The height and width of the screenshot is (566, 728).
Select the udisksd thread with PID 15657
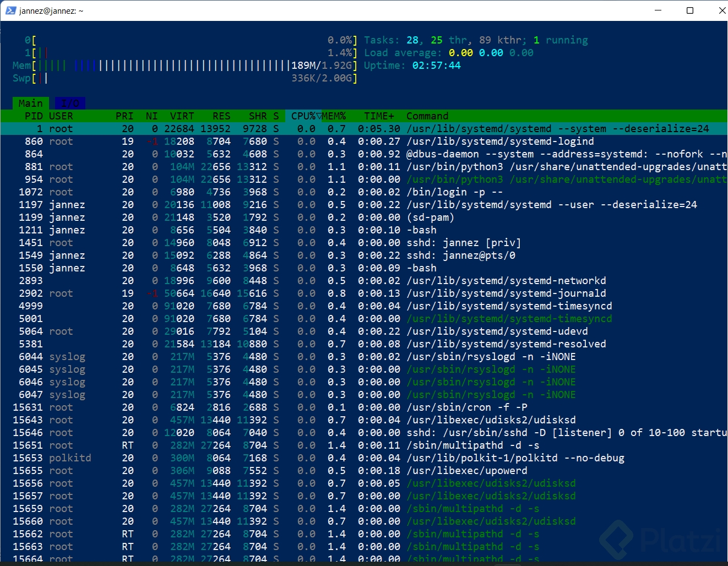pyautogui.click(x=364, y=496)
